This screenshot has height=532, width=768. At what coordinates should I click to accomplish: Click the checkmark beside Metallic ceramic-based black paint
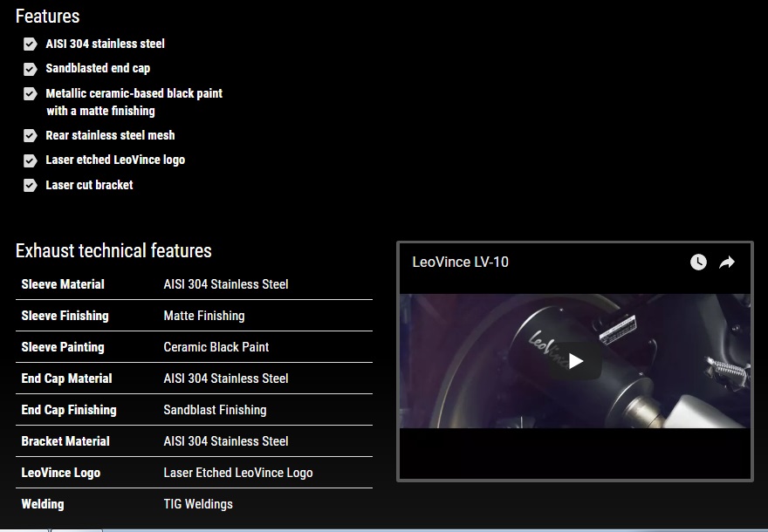[30, 93]
